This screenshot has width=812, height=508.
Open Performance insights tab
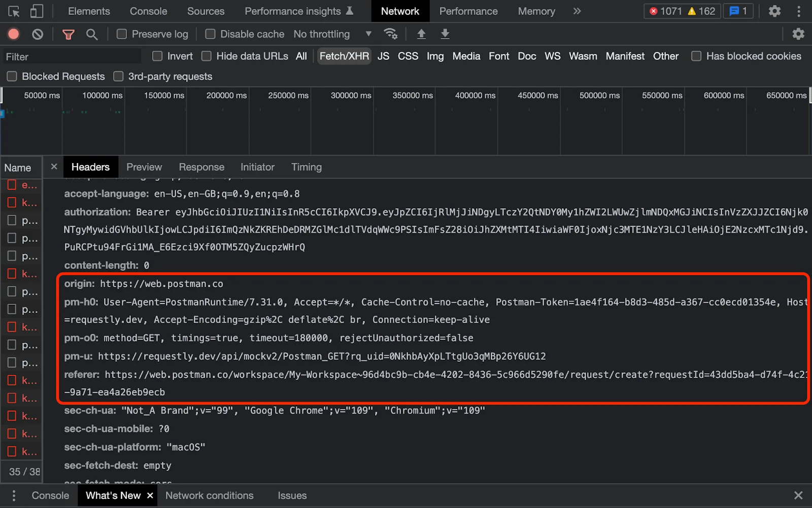pos(298,11)
